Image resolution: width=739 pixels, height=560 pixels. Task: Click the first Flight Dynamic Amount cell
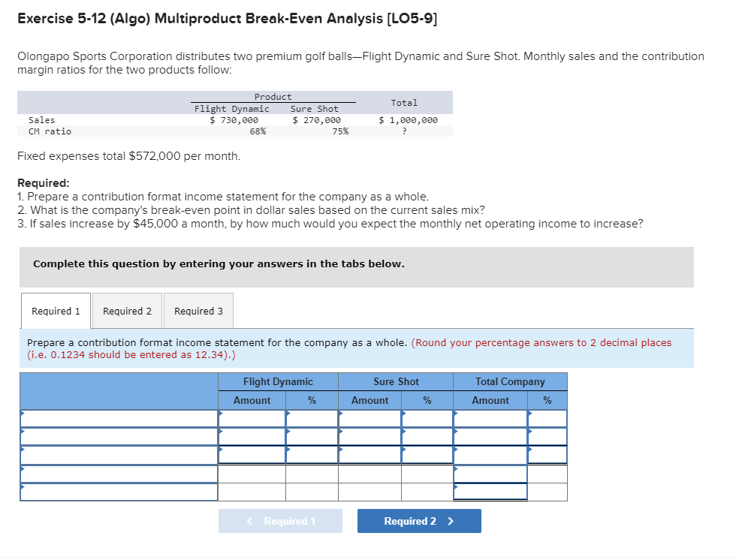click(252, 418)
